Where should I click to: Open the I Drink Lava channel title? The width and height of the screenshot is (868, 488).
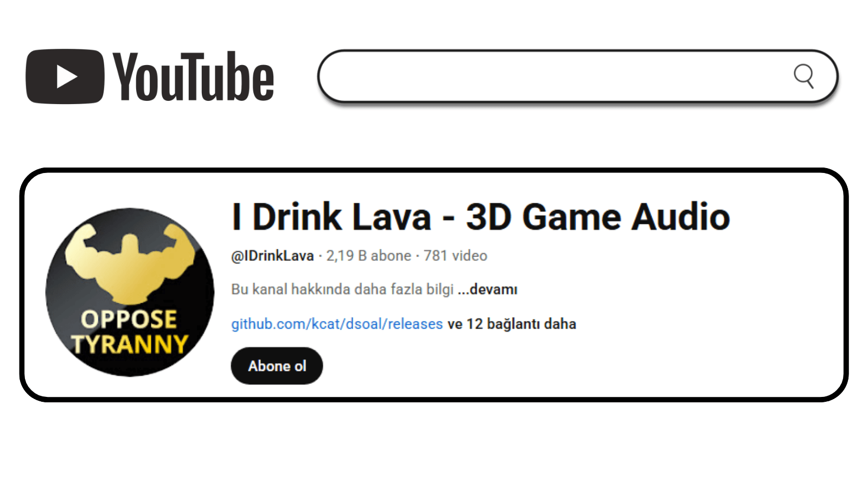point(481,217)
